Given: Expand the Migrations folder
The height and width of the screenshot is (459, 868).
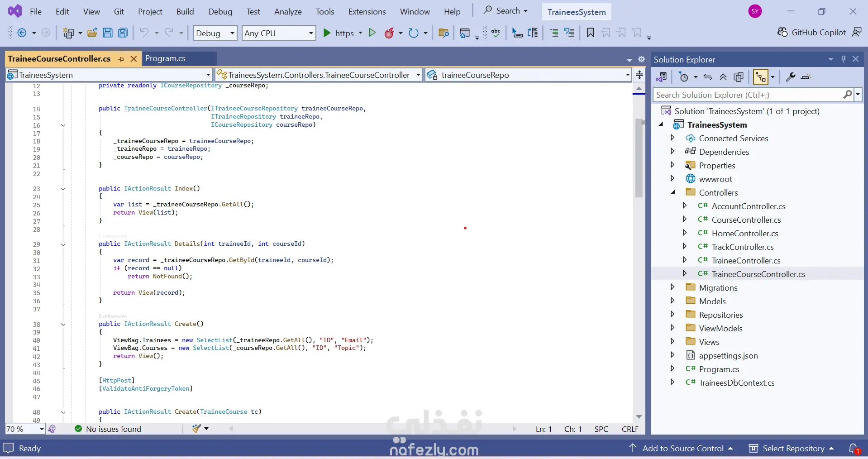Looking at the screenshot, I should click(672, 287).
